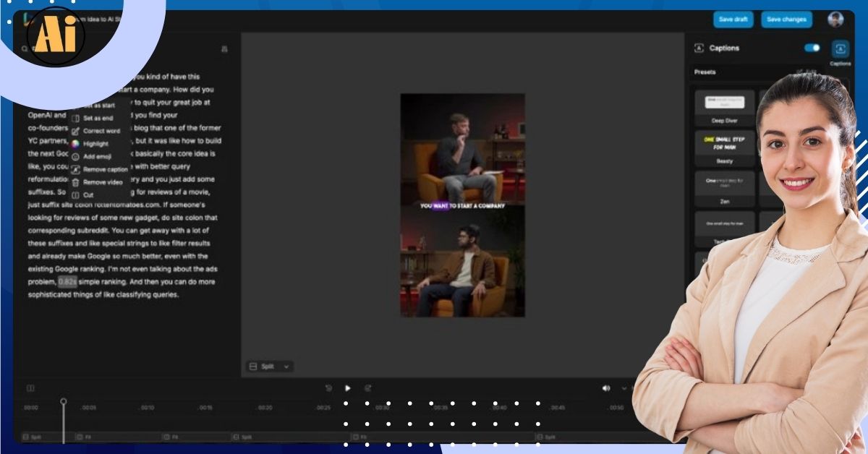Click the Add emoji smiley icon
The image size is (868, 454).
75,156
